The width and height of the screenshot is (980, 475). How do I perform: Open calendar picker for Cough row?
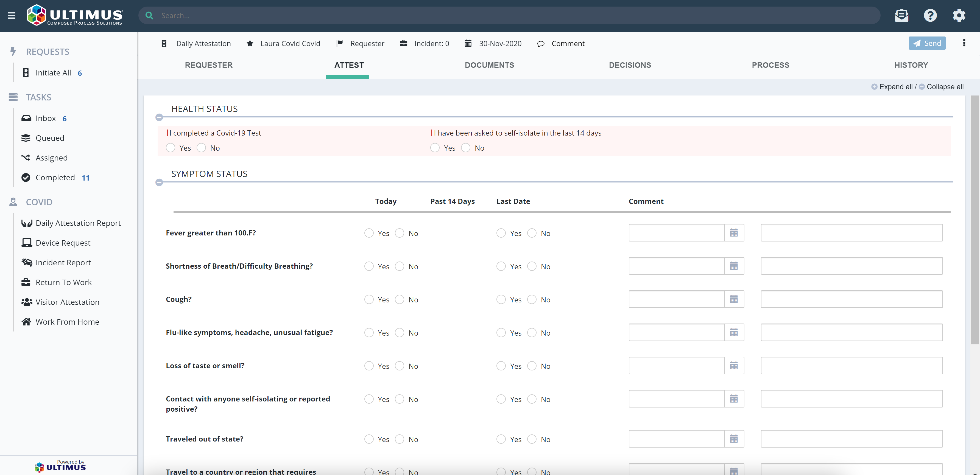(733, 299)
